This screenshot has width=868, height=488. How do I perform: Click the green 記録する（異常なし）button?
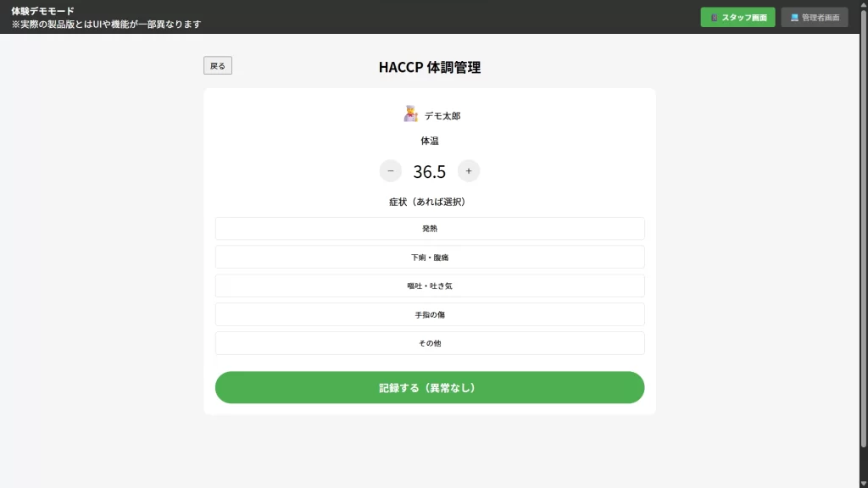(x=430, y=387)
